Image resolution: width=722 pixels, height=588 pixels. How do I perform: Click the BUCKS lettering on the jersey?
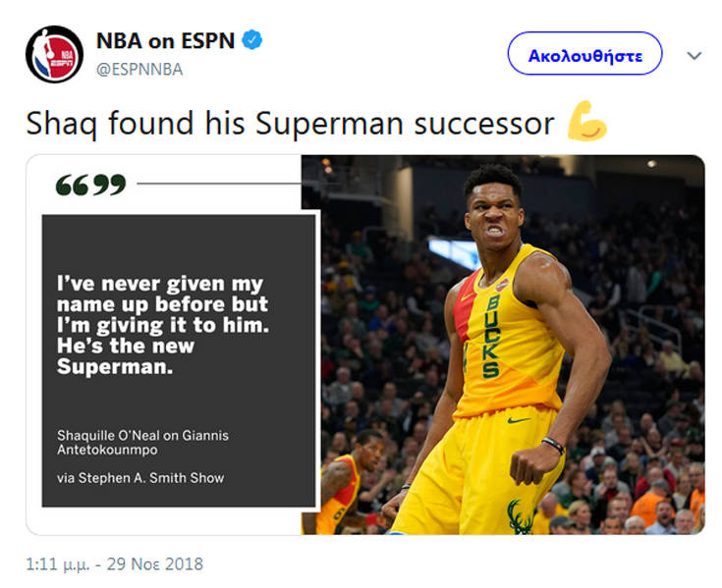pyautogui.click(x=491, y=336)
